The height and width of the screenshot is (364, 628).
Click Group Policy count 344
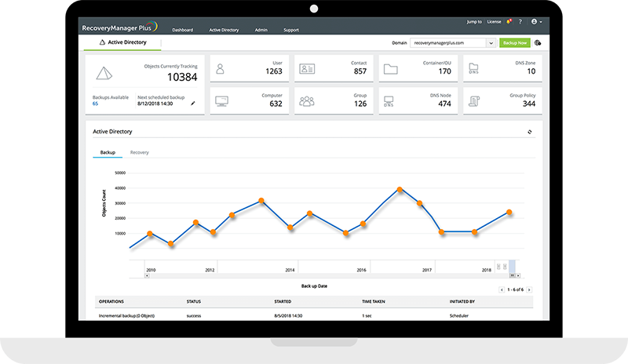(x=529, y=104)
